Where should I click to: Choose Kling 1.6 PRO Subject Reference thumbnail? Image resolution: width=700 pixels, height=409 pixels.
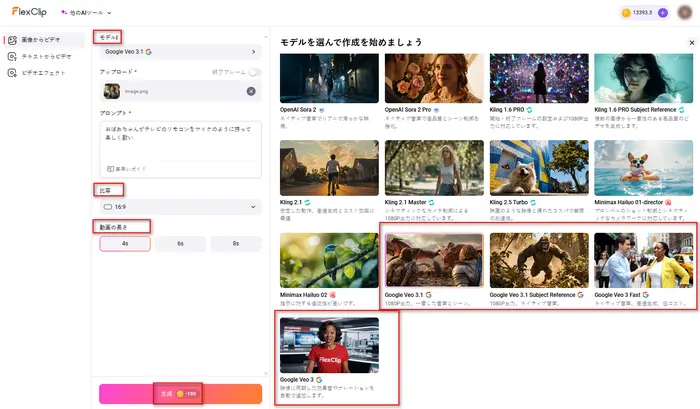click(x=643, y=78)
